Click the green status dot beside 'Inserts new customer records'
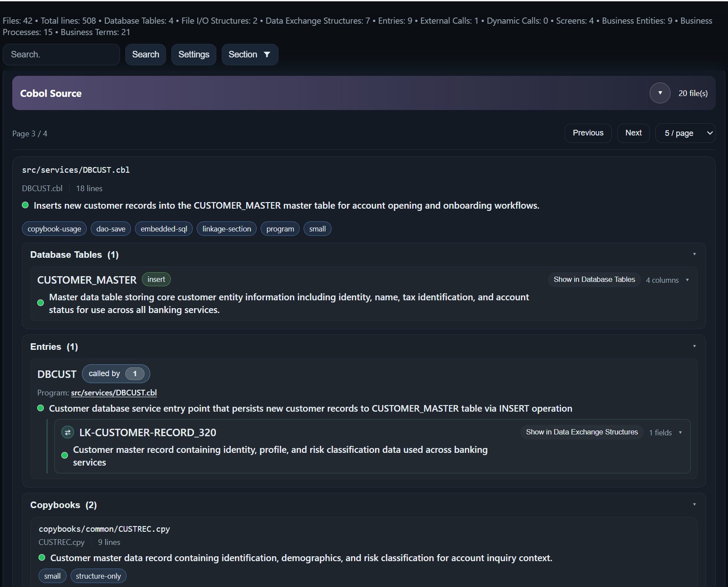Viewport: 728px width, 587px height. click(25, 205)
